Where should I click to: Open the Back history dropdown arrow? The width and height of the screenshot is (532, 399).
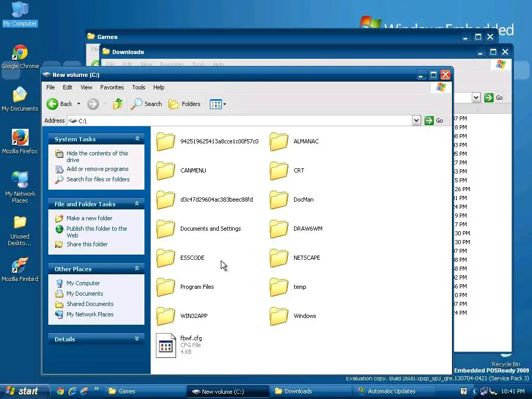[x=79, y=104]
